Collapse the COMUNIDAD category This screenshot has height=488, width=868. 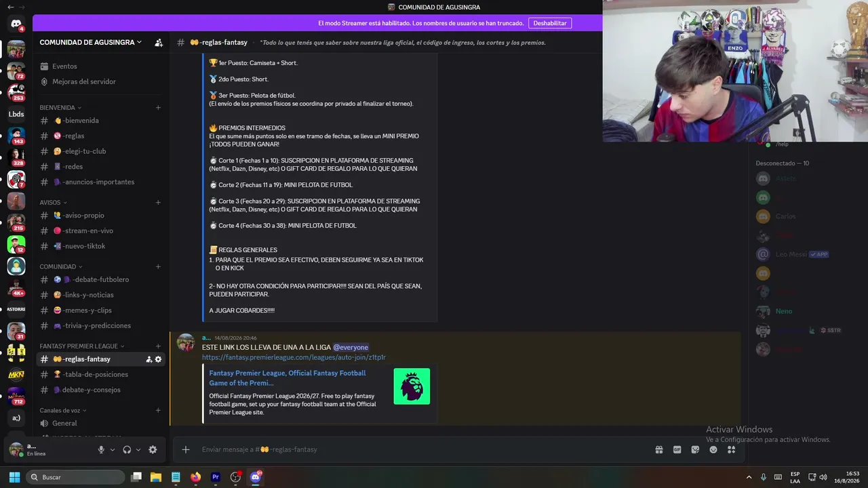click(61, 267)
